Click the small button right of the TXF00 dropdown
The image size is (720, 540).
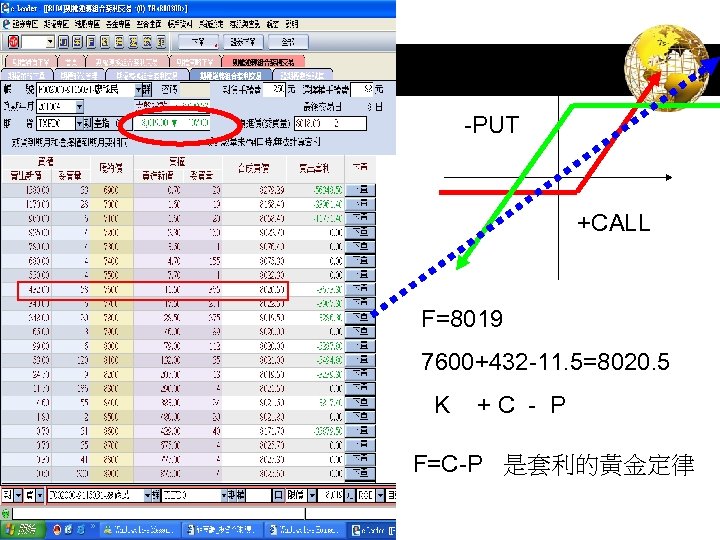pos(87,124)
